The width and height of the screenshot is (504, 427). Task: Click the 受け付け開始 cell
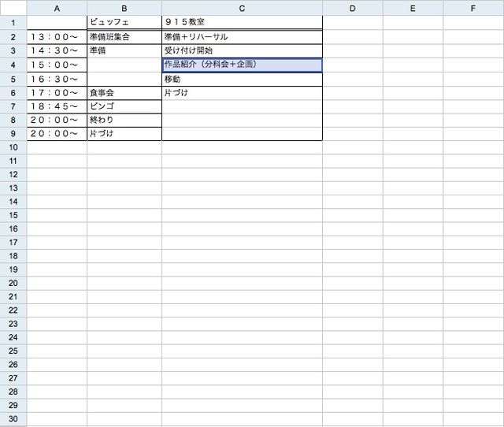[x=242, y=50]
